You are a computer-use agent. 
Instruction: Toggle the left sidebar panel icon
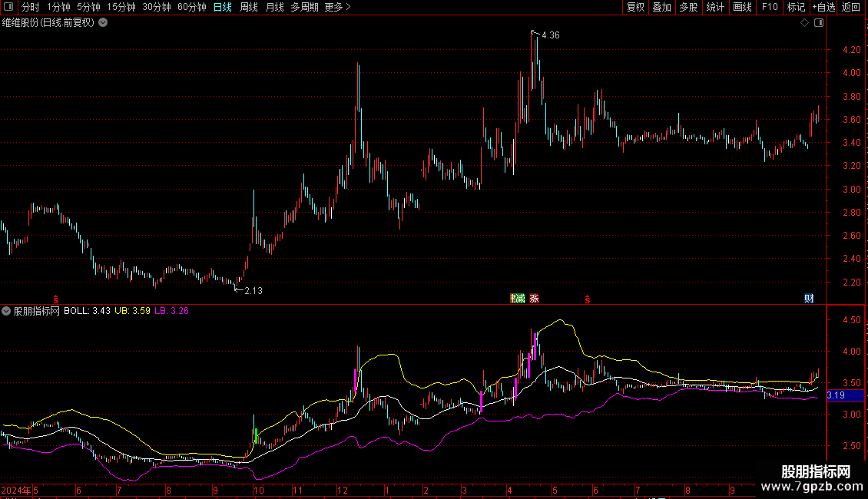pyautogui.click(x=8, y=8)
